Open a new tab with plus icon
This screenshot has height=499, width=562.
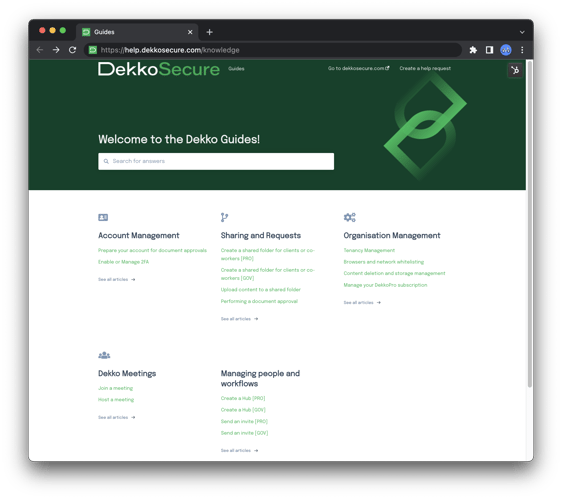pos(210,32)
